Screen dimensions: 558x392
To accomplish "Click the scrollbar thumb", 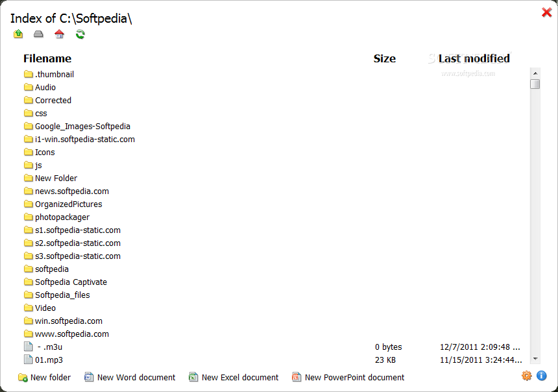I will (535, 84).
